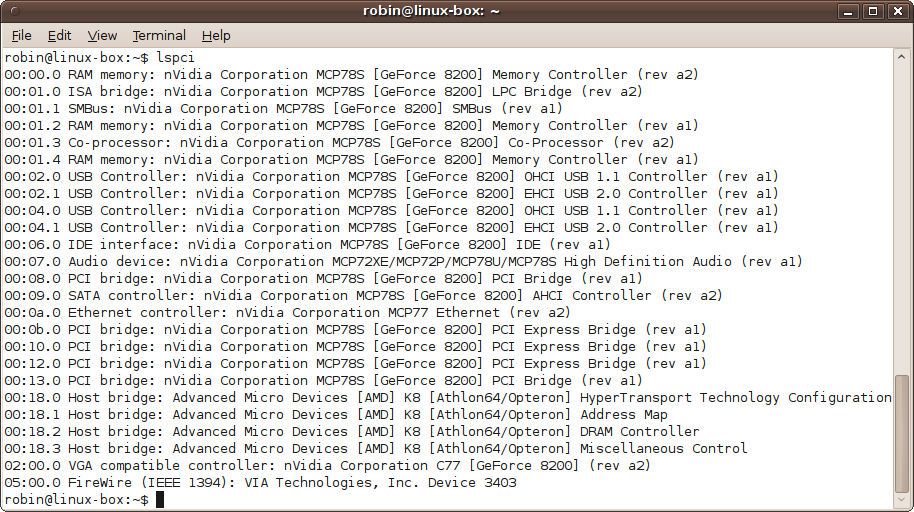
Task: Click the 00:18.1 Address Map line
Action: coord(336,415)
